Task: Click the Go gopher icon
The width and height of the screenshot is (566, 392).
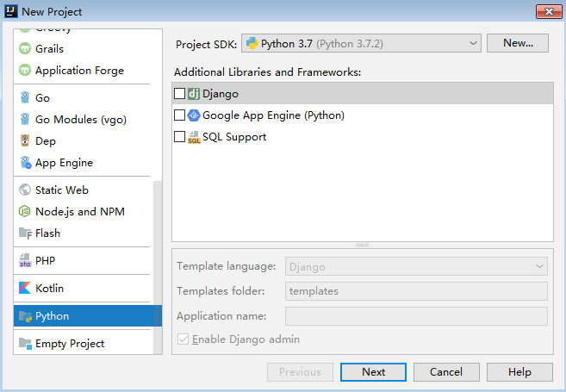Action: click(x=25, y=97)
